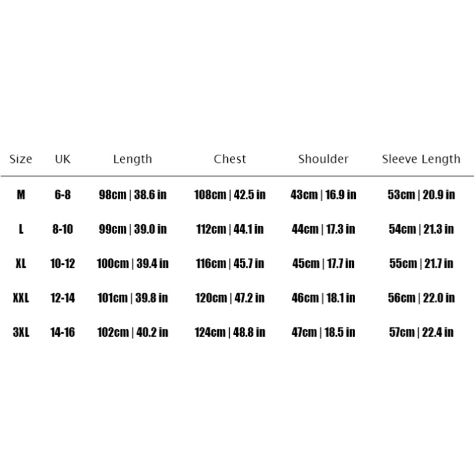Click the Sleeve Length column header

[x=421, y=159]
